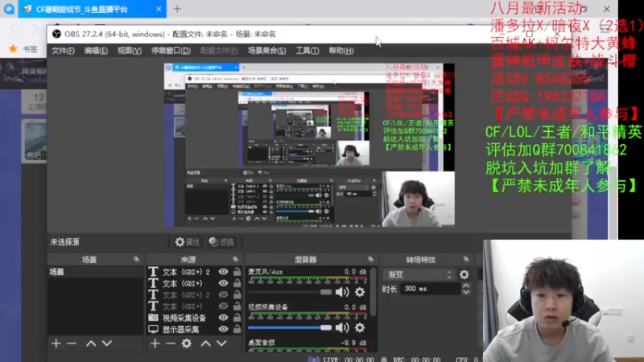The height and width of the screenshot is (362, 644).
Task: Open source properties gear in sources toolbar
Action: coord(187,343)
